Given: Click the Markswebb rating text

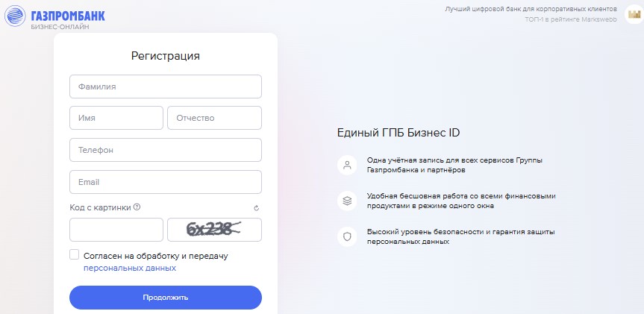Looking at the screenshot, I should (570, 20).
